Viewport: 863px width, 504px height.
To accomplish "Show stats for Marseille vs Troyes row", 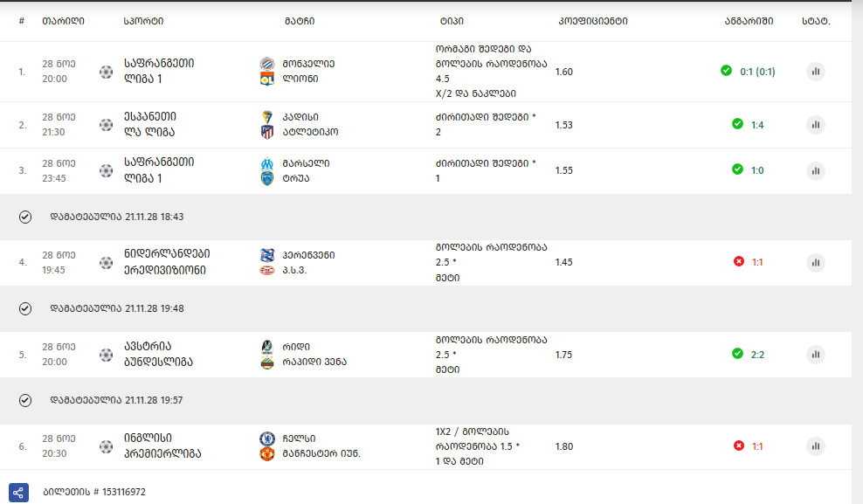I will pyautogui.click(x=816, y=170).
